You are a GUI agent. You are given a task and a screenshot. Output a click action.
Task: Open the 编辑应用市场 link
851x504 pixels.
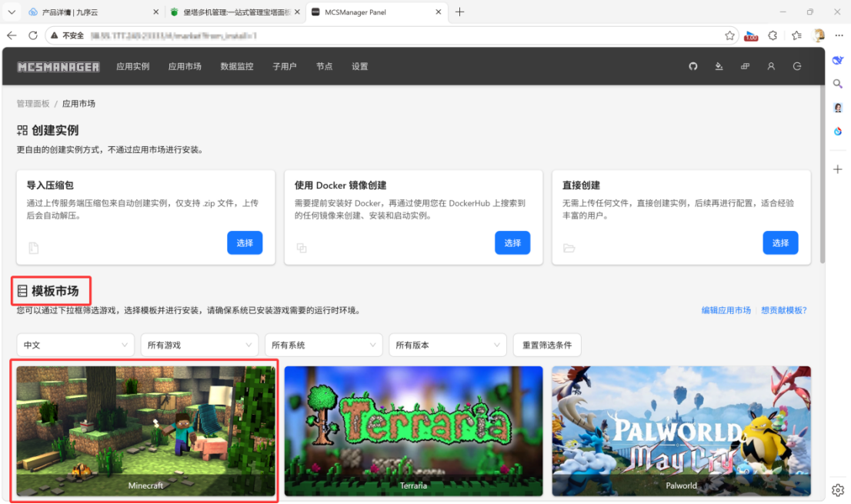click(726, 310)
